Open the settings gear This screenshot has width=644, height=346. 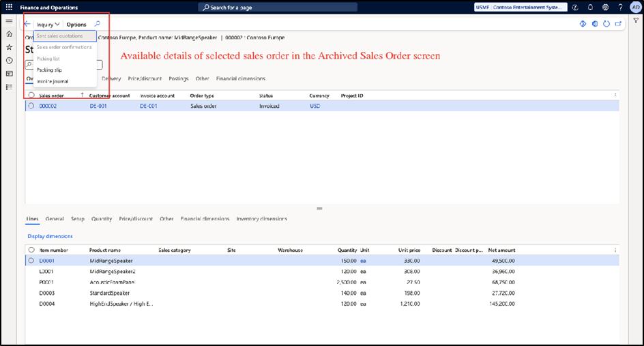[605, 8]
